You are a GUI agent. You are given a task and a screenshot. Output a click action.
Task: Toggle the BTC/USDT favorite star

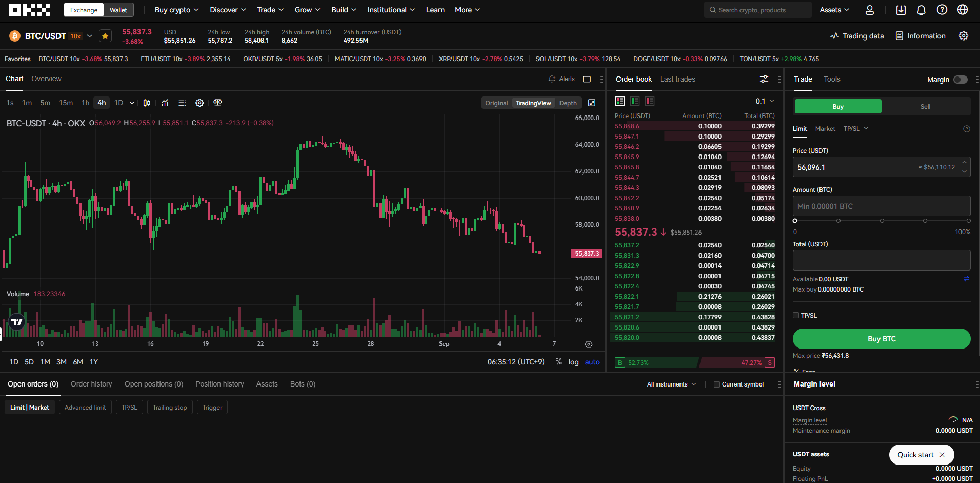click(105, 36)
